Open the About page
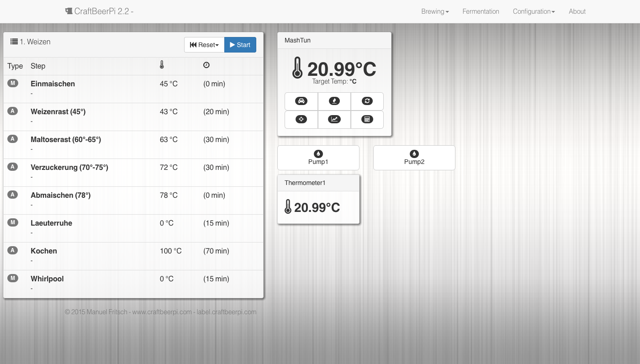 (577, 11)
